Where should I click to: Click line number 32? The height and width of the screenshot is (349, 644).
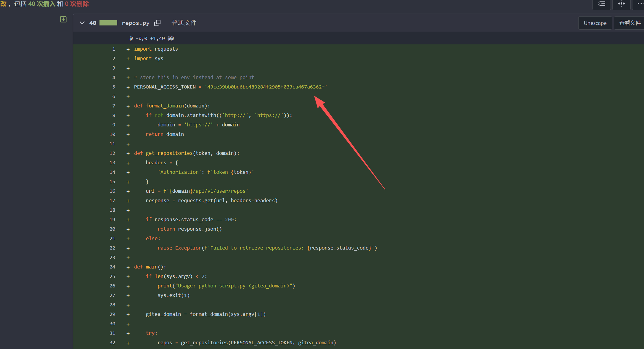point(113,342)
